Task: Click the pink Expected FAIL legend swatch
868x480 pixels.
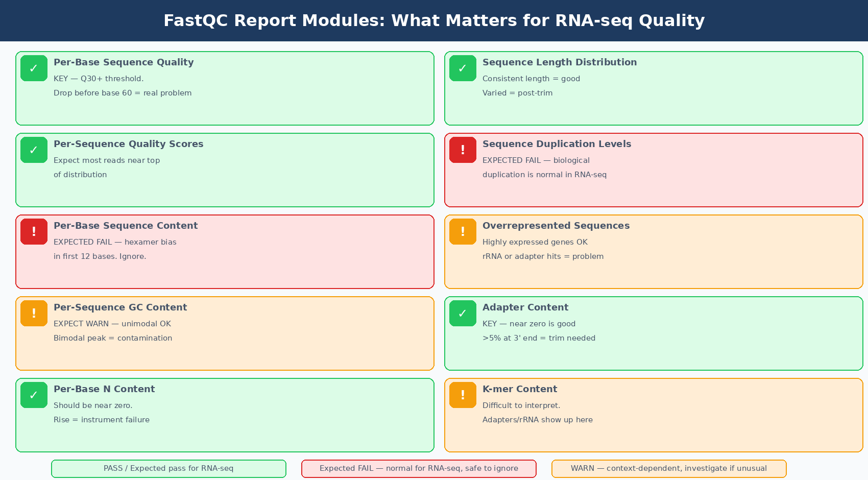Action: tap(419, 468)
